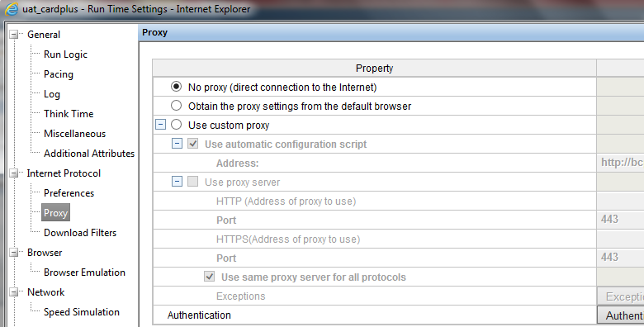Collapse the Browser tree node
This screenshot has height=327, width=644.
coord(14,253)
